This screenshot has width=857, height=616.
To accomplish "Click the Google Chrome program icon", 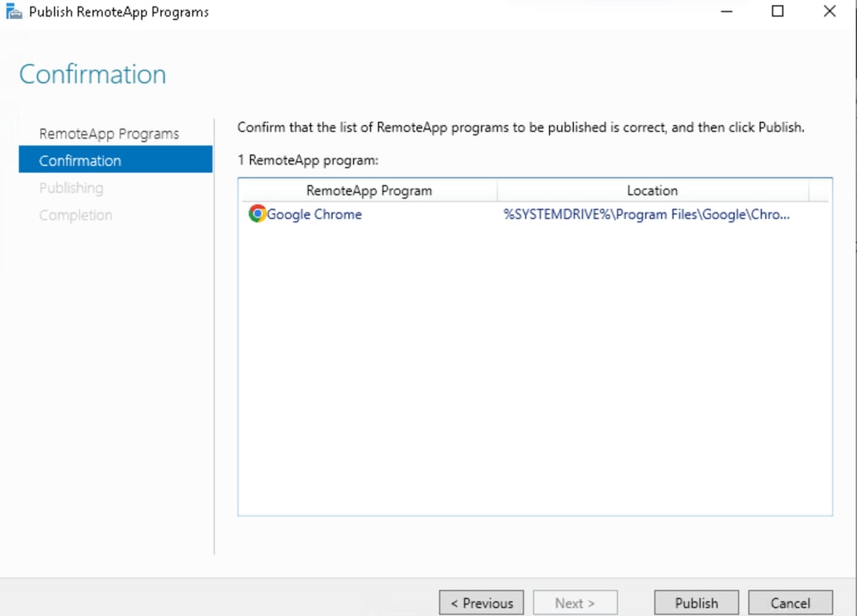I will point(257,214).
